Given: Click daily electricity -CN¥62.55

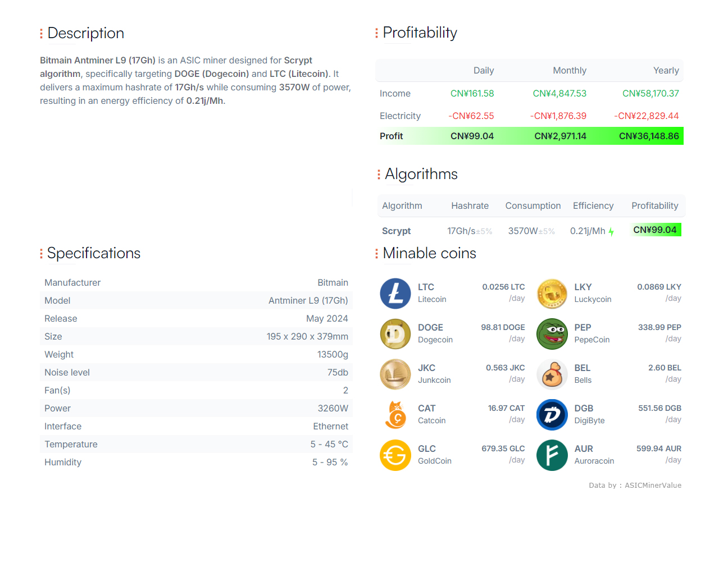Looking at the screenshot, I should pos(471,116).
